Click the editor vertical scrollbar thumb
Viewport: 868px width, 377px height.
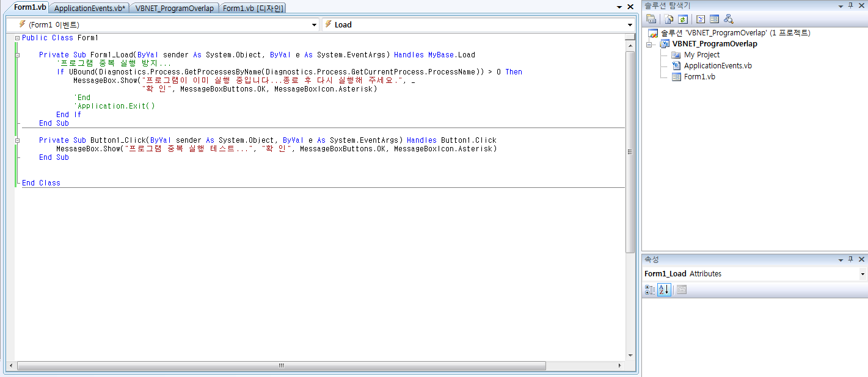click(x=630, y=152)
